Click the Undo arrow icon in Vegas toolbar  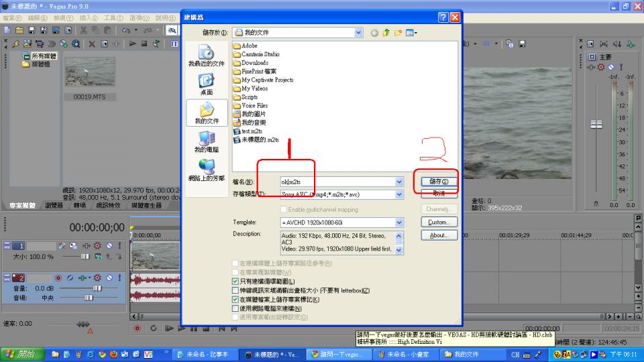pos(126,30)
